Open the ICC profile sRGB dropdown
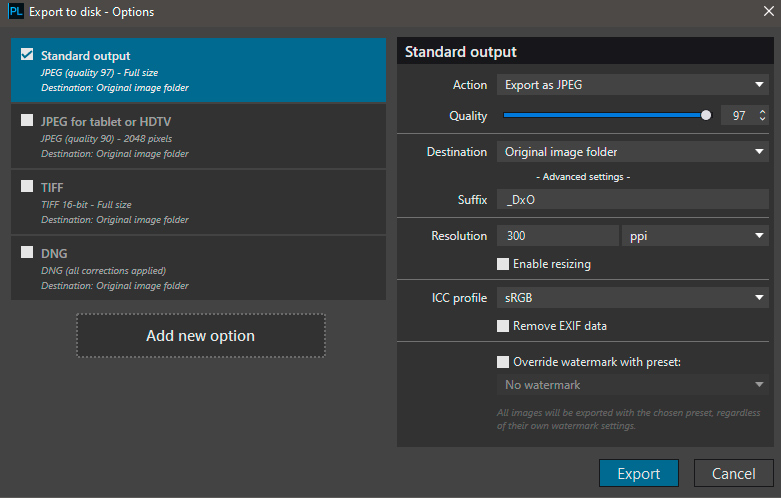Image resolution: width=781 pixels, height=498 pixels. (632, 297)
